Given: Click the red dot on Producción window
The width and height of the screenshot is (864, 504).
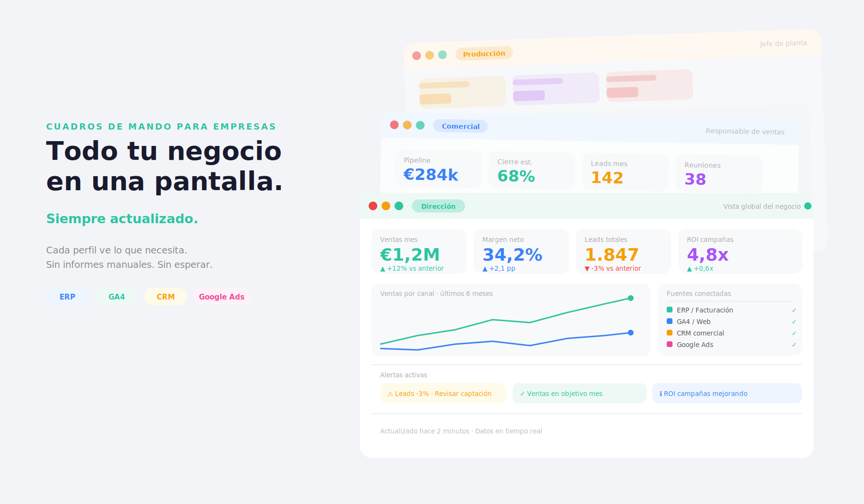Looking at the screenshot, I should [x=417, y=56].
